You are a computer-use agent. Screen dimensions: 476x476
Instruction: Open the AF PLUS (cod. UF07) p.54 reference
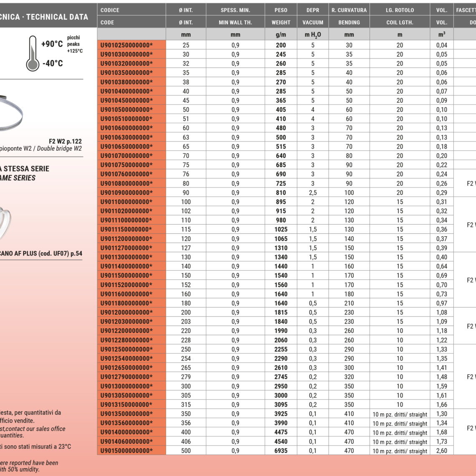pyautogui.click(x=41, y=253)
